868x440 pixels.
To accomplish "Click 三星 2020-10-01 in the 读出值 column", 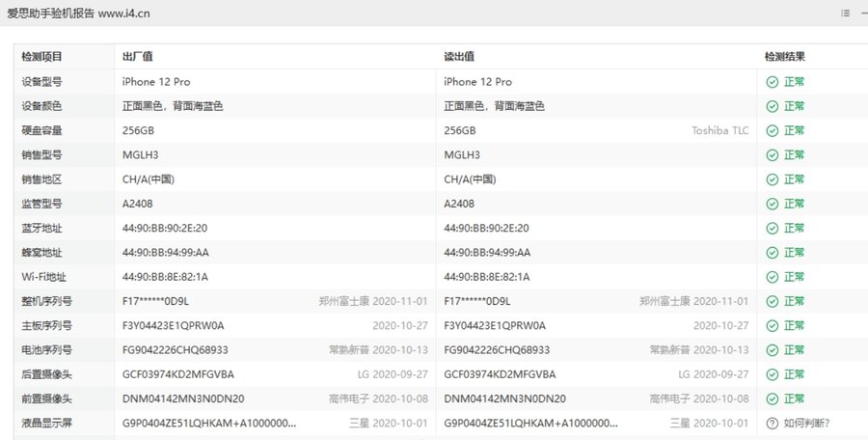I will [709, 424].
